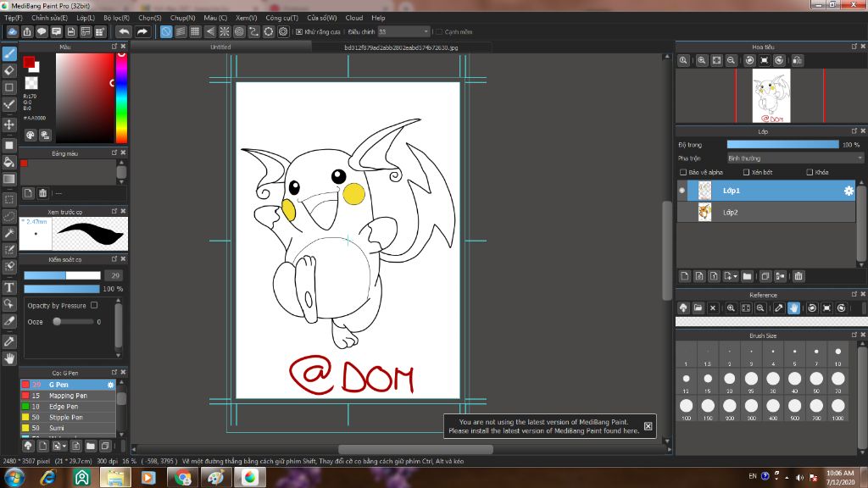Open image file in Reference panel
Viewport: 868px width, 488px height.
(x=698, y=308)
